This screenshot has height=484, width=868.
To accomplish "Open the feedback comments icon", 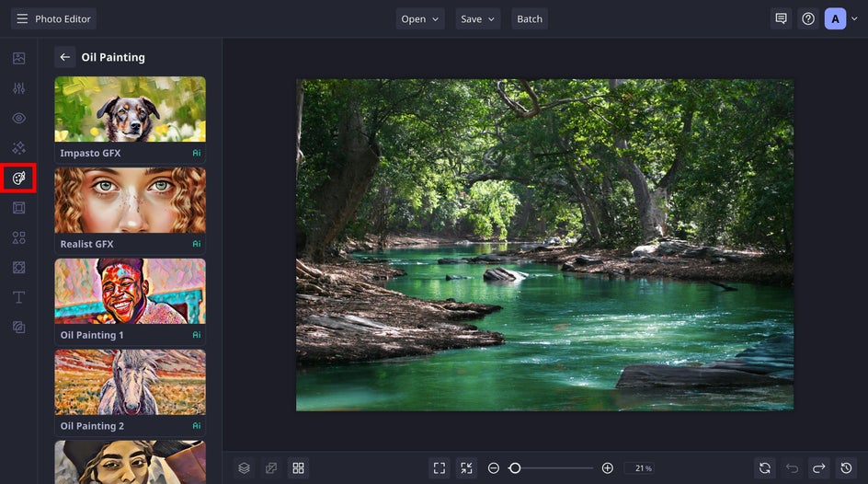I will pos(781,18).
